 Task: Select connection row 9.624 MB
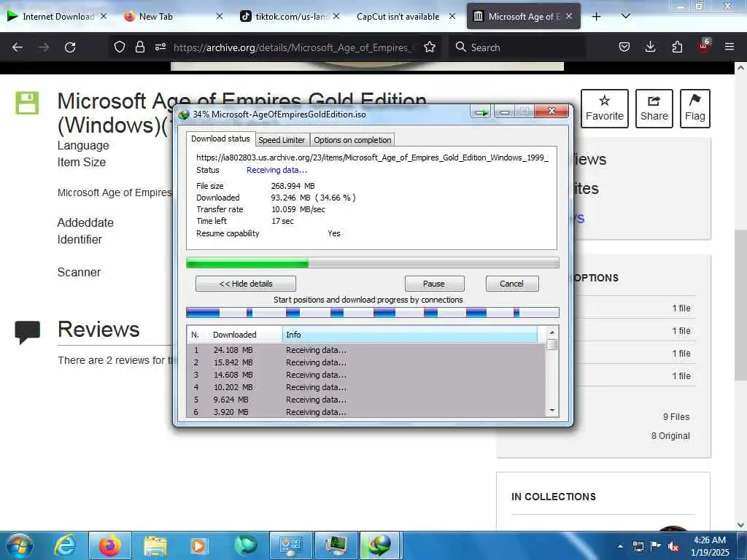(366, 400)
